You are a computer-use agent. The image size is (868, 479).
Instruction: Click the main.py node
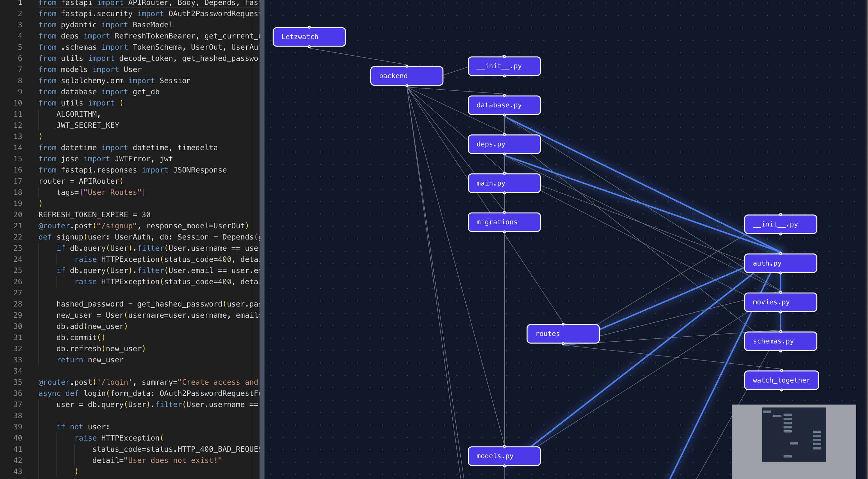[x=504, y=183]
